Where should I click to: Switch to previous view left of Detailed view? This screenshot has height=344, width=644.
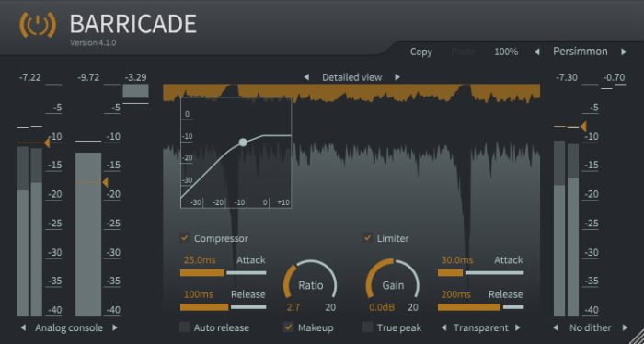click(x=306, y=77)
